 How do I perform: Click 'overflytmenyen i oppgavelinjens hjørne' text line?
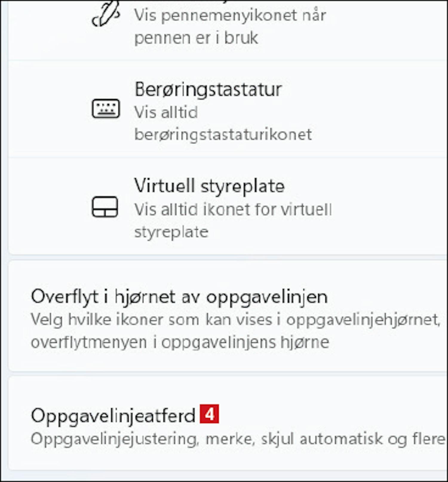pyautogui.click(x=180, y=342)
